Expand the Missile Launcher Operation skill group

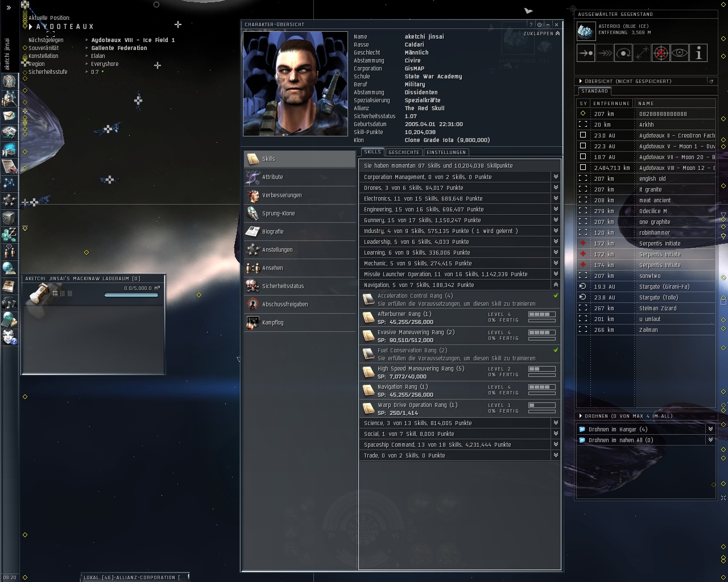pos(556,274)
